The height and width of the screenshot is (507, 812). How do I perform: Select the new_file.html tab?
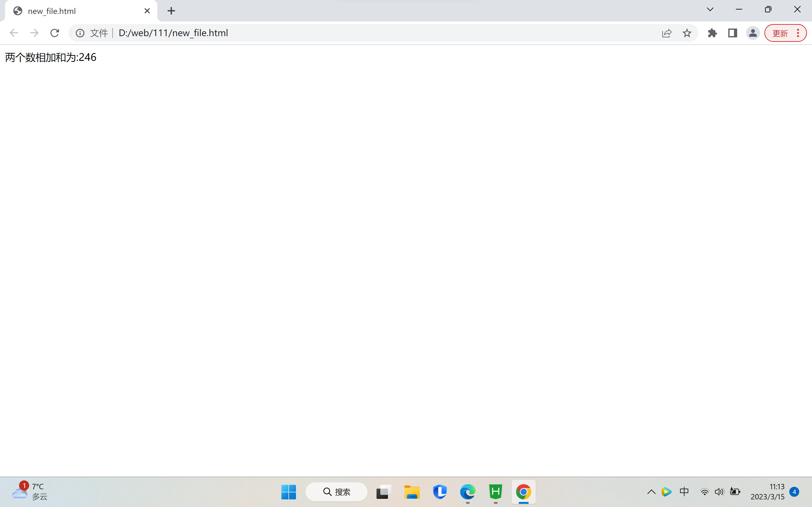77,11
